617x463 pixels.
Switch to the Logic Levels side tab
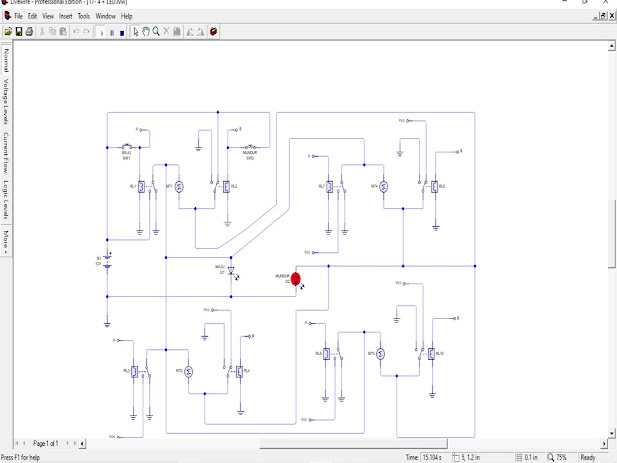[6, 199]
